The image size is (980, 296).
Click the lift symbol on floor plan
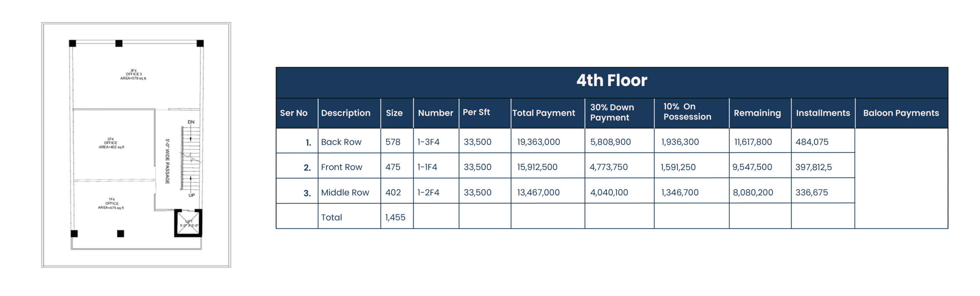coord(189,223)
